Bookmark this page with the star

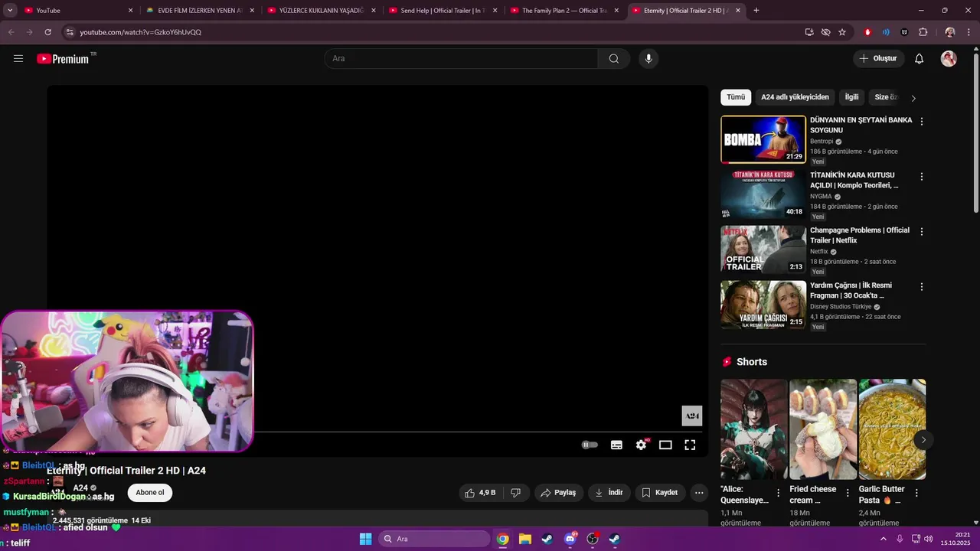pos(842,32)
